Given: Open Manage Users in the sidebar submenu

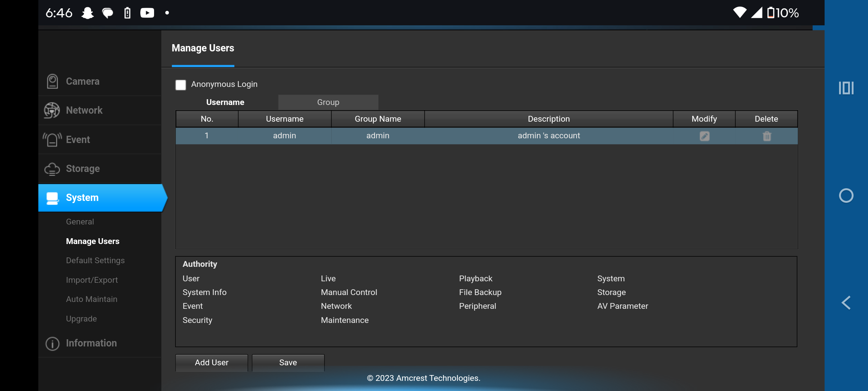Looking at the screenshot, I should [x=93, y=241].
